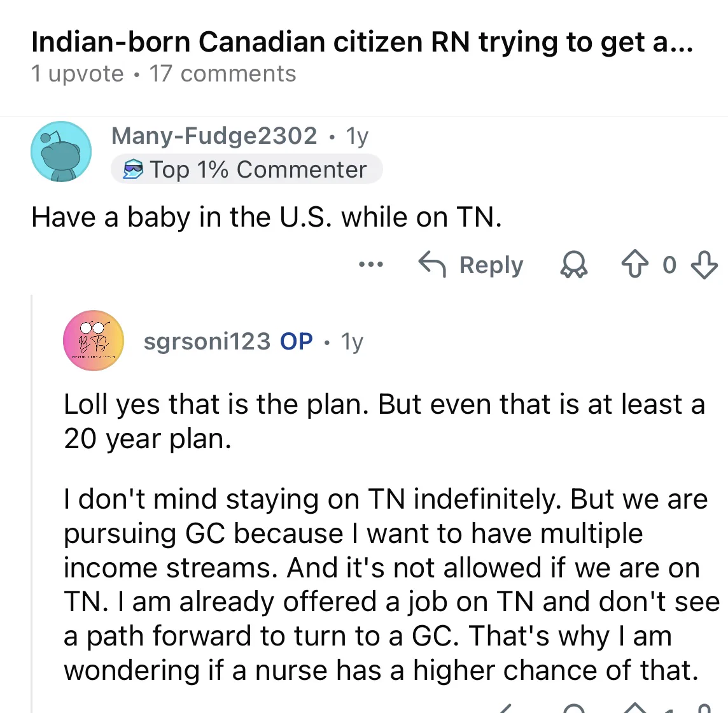Tap the '20 year plan' reply paragraph

[384, 421]
